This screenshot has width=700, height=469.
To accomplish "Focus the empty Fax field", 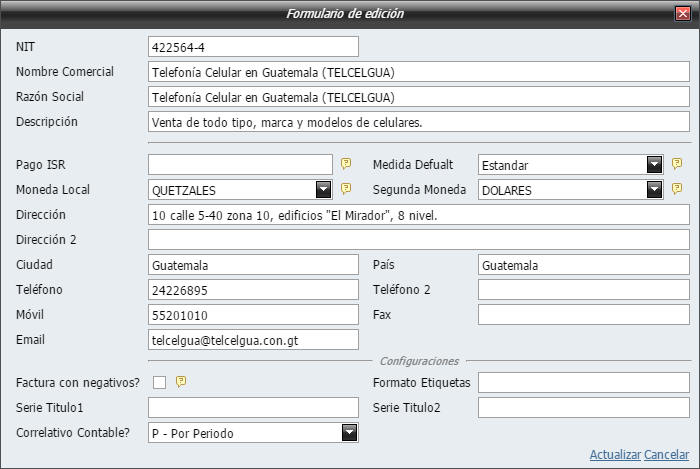I will coord(584,315).
